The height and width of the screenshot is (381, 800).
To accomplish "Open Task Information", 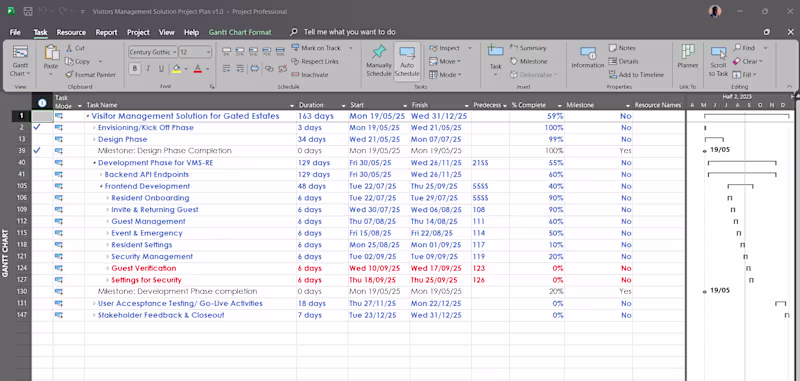I will click(588, 58).
